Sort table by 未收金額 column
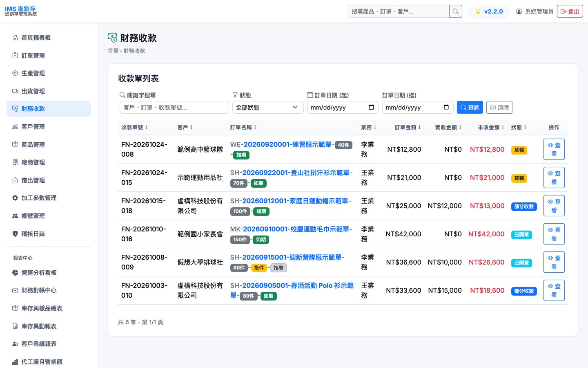This screenshot has height=368, width=588. tap(491, 128)
